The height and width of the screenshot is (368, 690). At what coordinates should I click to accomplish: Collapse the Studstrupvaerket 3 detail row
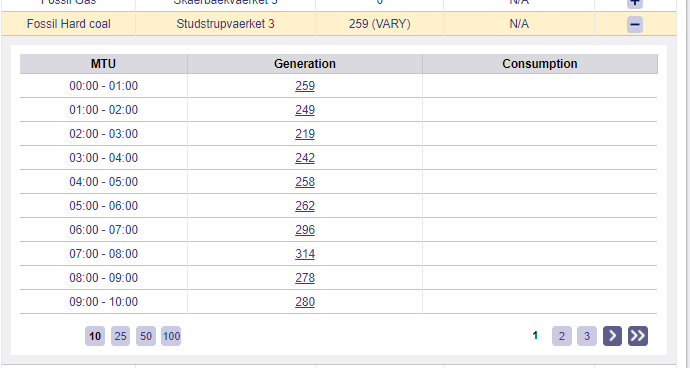click(635, 24)
